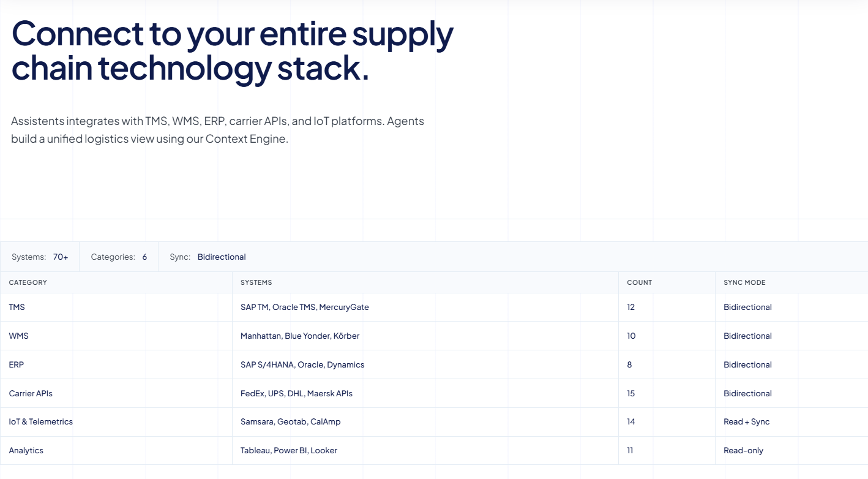Click "FedEx, UPS, DHL, Maersk APIs" systems cell
This screenshot has width=868, height=479.
coord(425,393)
